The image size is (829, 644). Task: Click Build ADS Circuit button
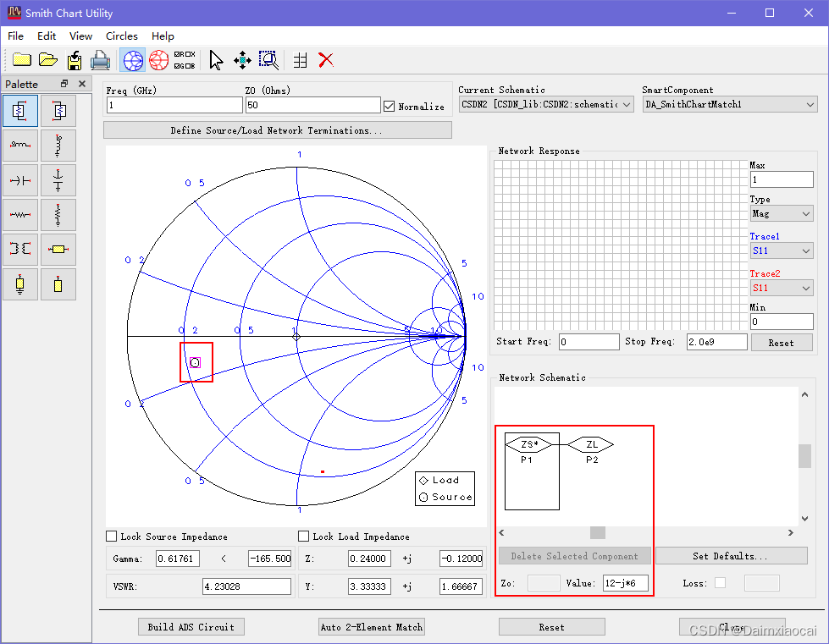[x=191, y=626]
